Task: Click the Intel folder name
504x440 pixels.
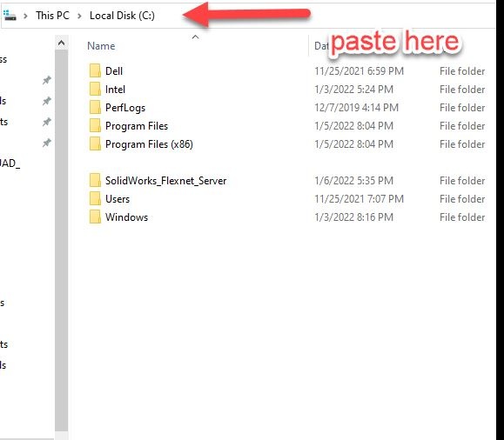Action: [x=115, y=90]
